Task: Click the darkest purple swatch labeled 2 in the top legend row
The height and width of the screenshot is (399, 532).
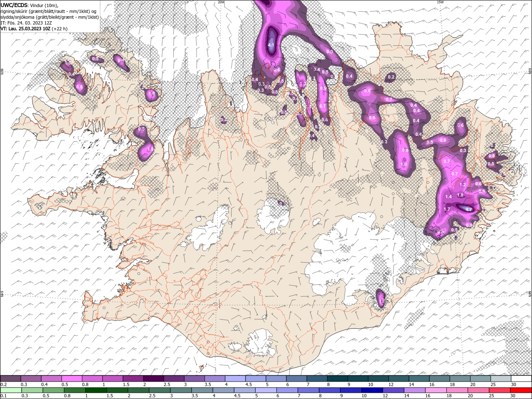Action: coord(153,379)
